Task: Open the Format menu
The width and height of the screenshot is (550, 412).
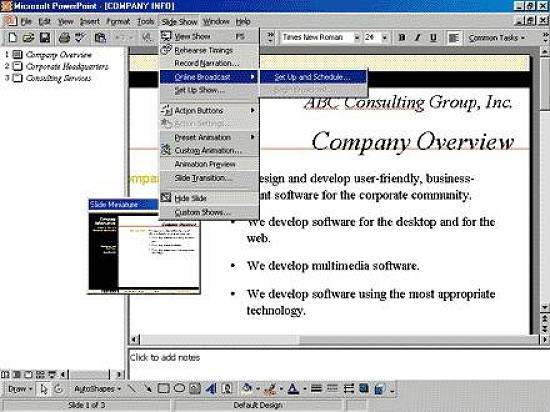Action: (118, 22)
